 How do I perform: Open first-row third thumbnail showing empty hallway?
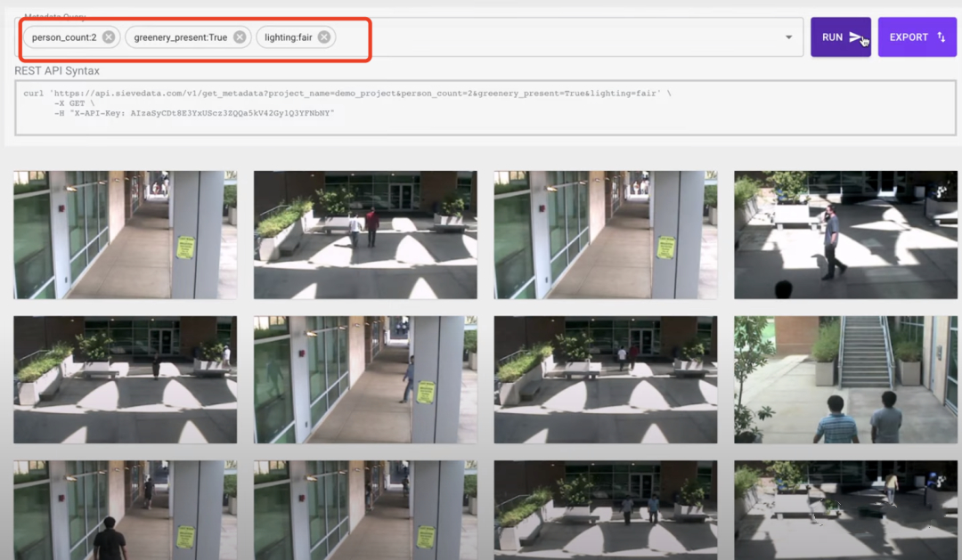(x=606, y=235)
